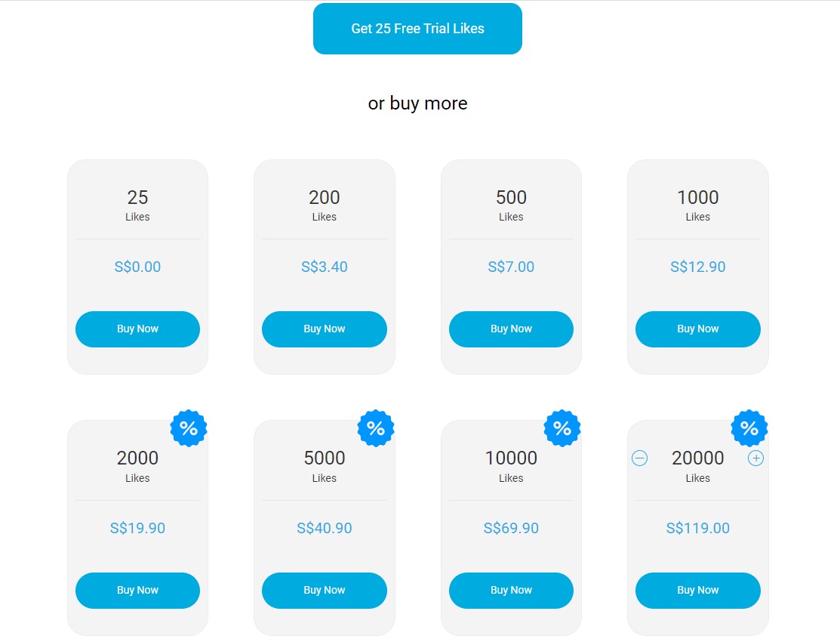Click the percent badge on 20000 Likes card

click(x=749, y=428)
